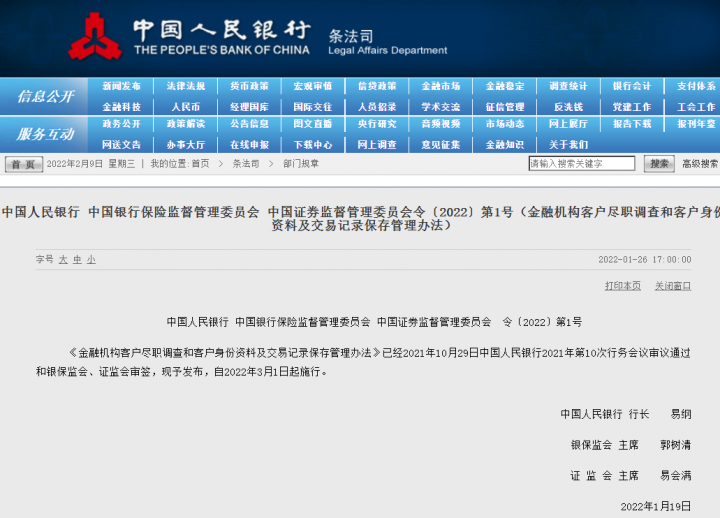
Task: Click the 条法司 department title in header
Action: [351, 36]
